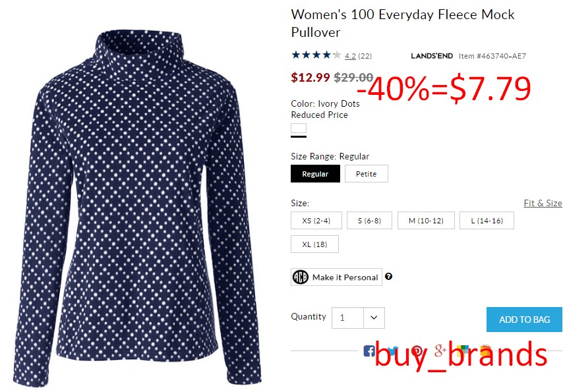
Task: Share on Google Plus icon
Action: (440, 350)
